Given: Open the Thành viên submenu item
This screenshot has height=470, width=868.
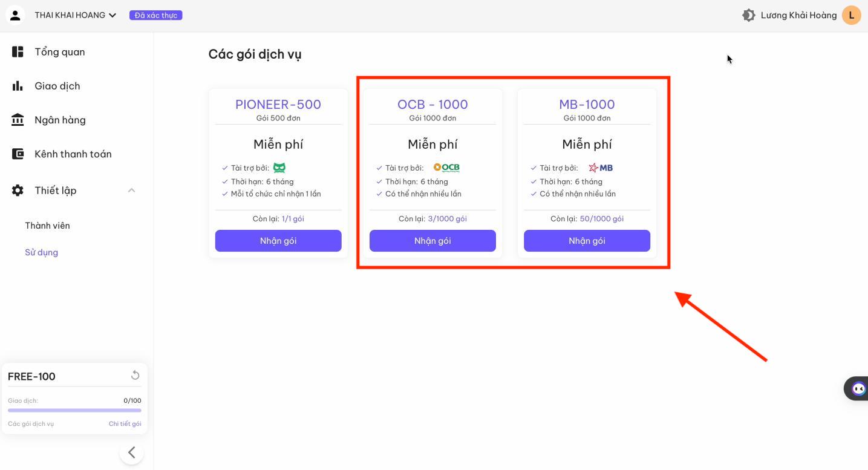Looking at the screenshot, I should 47,226.
